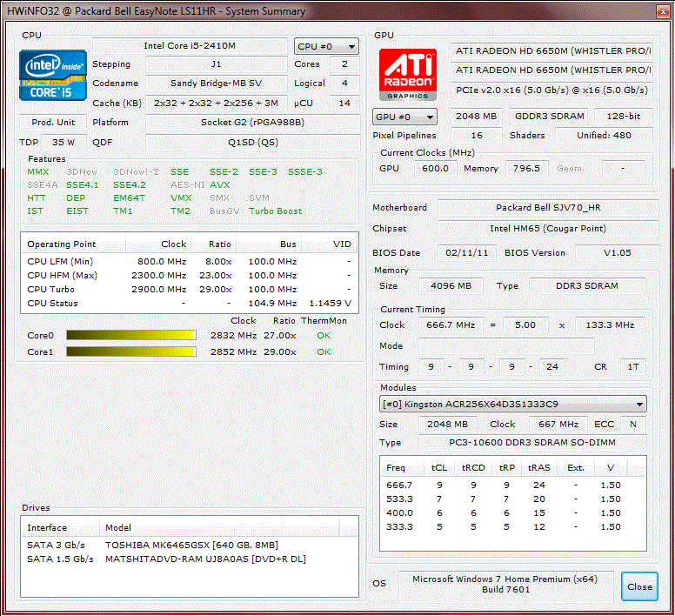Click the Core0 ThermMon OK status
The image size is (675, 616).
point(324,335)
